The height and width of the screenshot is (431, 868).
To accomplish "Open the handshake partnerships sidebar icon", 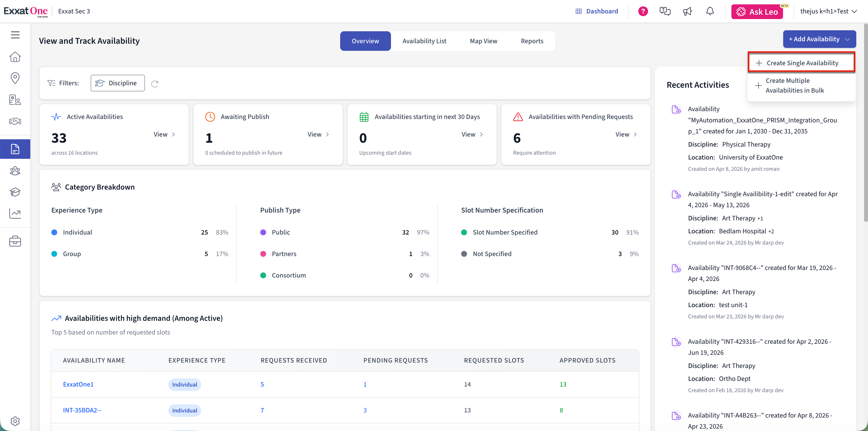I will tap(15, 121).
